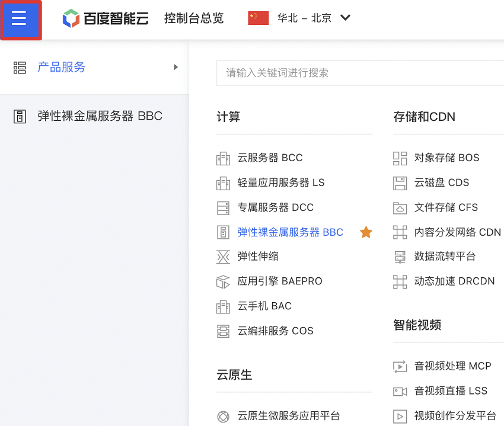Open 视频创作分发平台

coord(455,415)
